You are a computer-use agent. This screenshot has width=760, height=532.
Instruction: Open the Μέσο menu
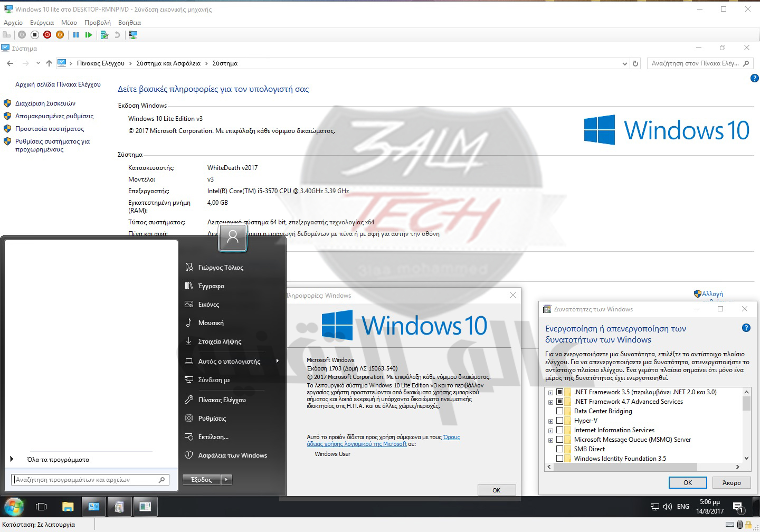click(69, 23)
